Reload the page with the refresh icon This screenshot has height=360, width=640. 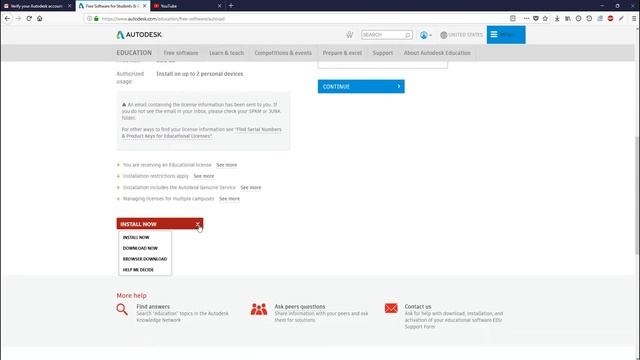coord(29,18)
